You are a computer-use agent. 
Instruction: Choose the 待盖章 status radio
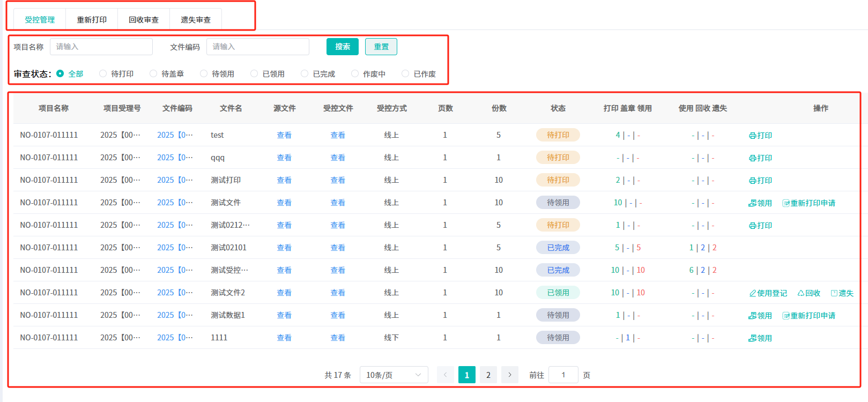coord(167,73)
